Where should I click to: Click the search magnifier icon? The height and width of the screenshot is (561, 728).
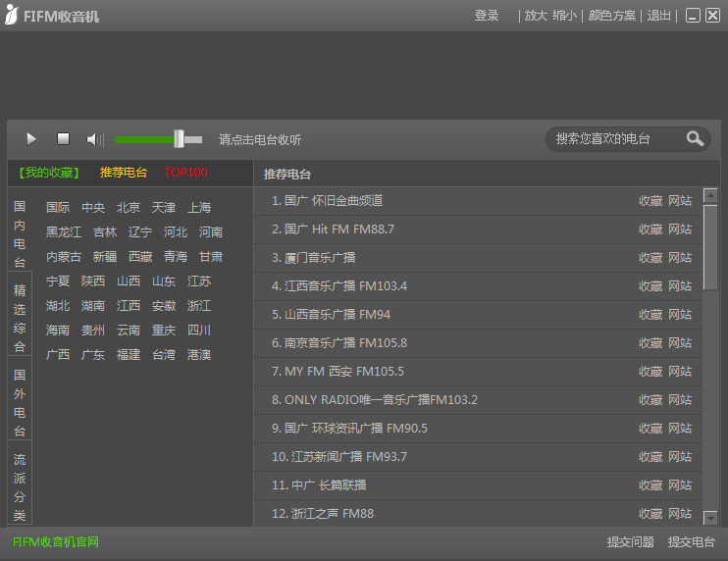click(x=695, y=138)
